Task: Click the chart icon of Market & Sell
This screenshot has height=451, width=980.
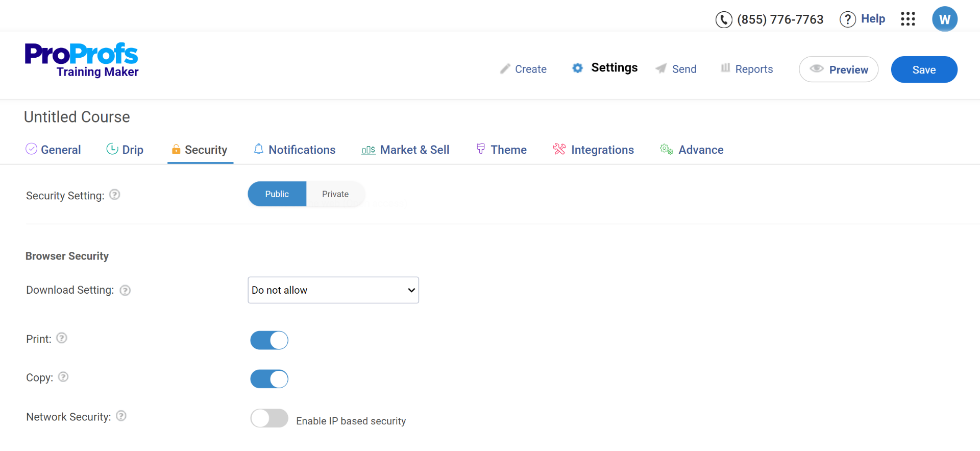Action: 369,150
